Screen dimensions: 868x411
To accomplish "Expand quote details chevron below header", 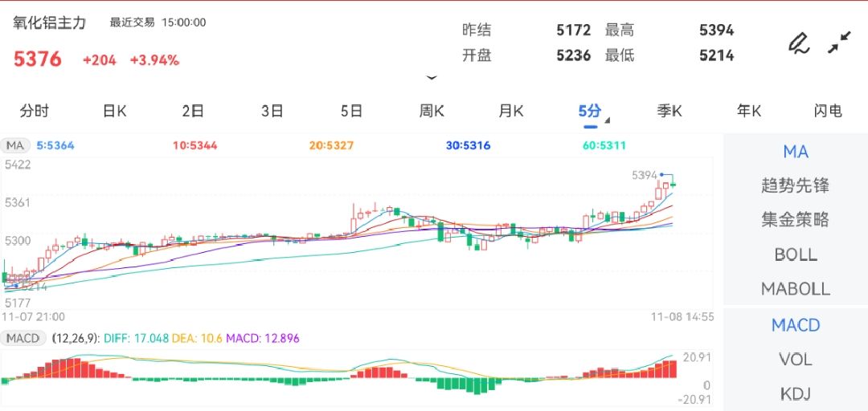I will click(x=432, y=78).
